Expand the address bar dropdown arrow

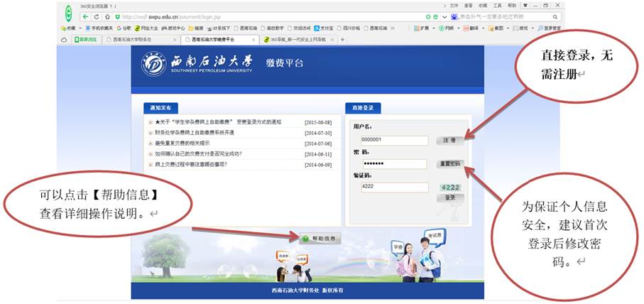pyautogui.click(x=444, y=16)
